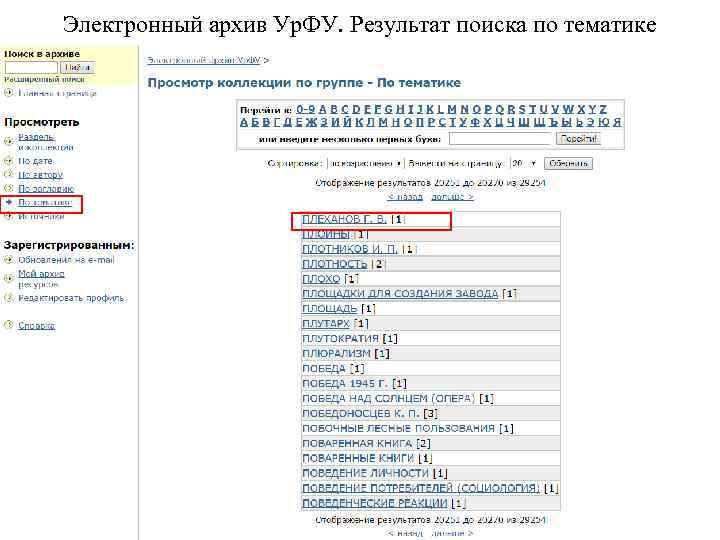
Task: Open ПОБОЧНЫЕ ЛЕСНЫЕ ПОЛЬЗОВАНИЯ
Action: tap(399, 428)
